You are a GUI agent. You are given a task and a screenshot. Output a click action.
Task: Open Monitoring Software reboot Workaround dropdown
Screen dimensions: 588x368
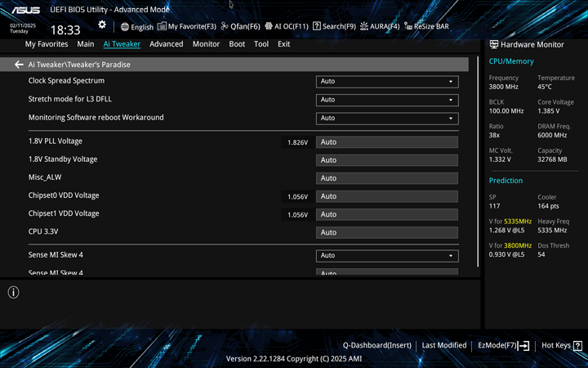(x=386, y=118)
